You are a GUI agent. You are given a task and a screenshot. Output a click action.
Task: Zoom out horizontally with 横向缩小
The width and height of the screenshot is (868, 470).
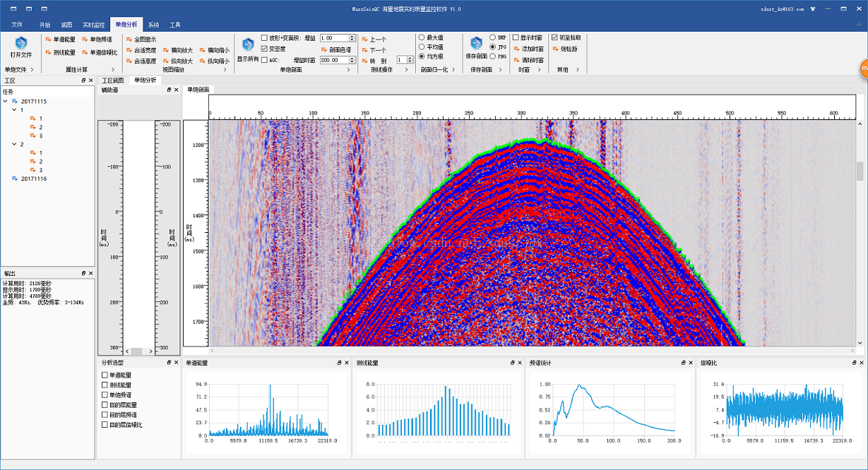click(x=214, y=50)
